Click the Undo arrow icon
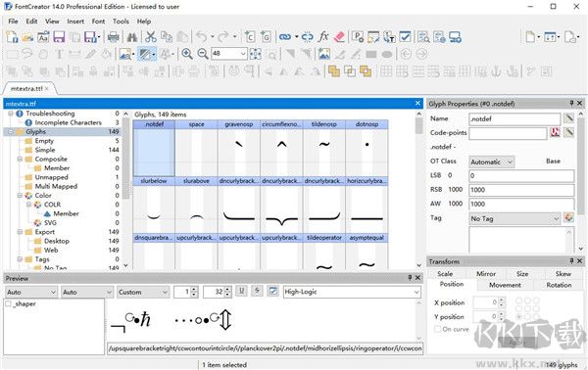Image resolution: width=588 pixels, height=370 pixels. 202,36
